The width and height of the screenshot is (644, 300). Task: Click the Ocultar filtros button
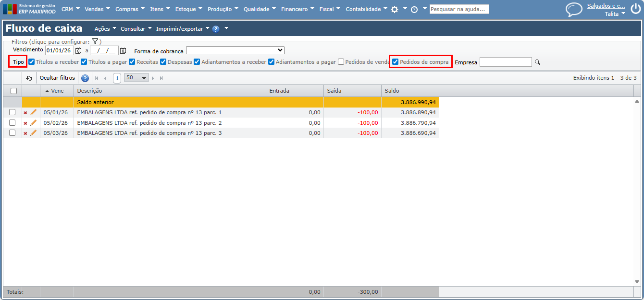pyautogui.click(x=57, y=78)
